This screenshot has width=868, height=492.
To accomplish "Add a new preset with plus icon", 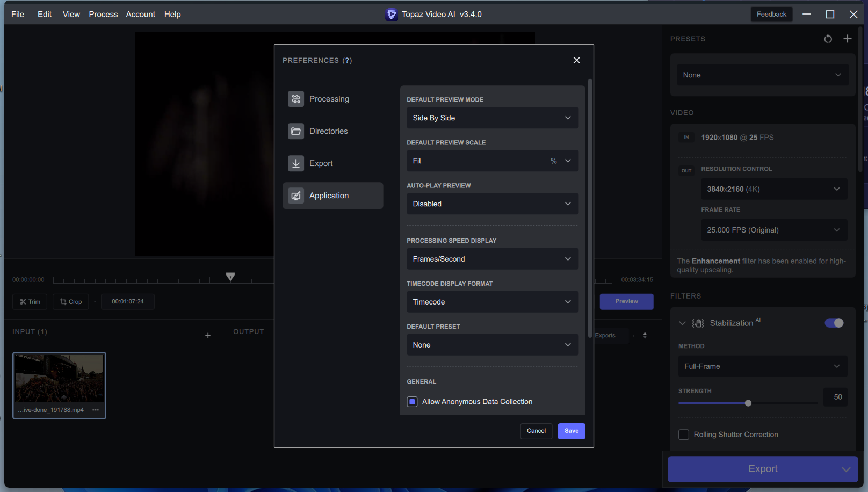I will pos(848,39).
